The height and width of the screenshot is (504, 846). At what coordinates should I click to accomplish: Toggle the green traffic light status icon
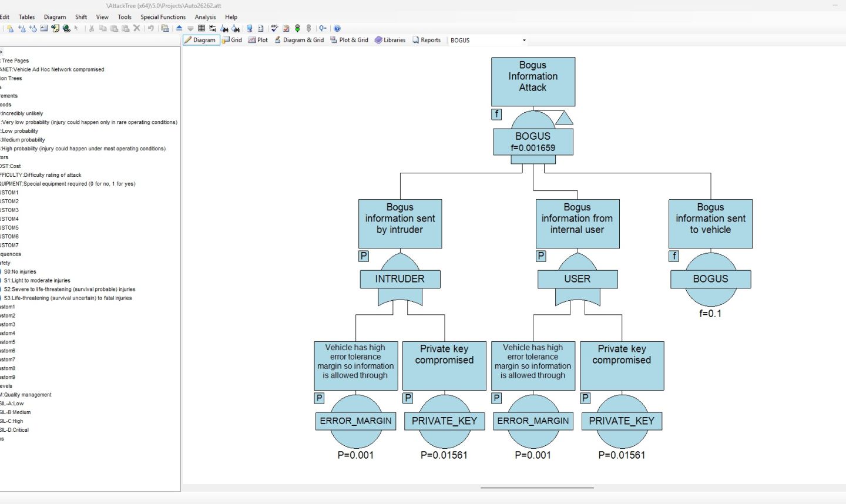[297, 28]
